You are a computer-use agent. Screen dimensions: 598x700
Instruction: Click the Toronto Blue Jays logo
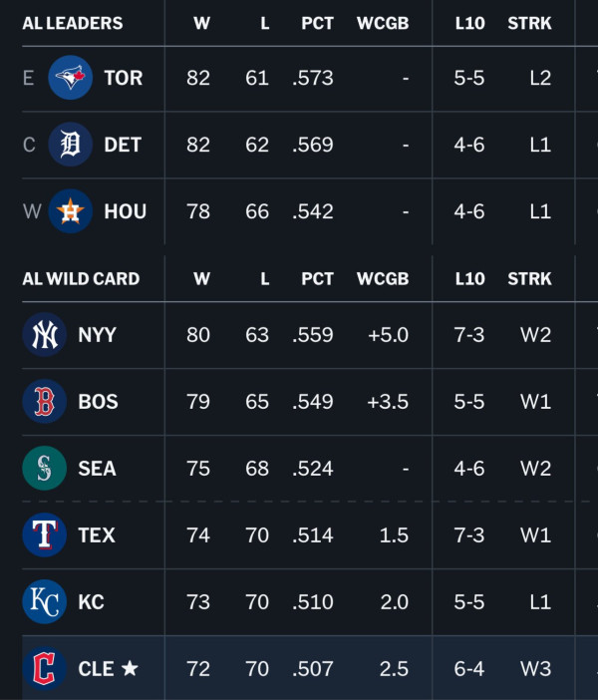pos(71,78)
